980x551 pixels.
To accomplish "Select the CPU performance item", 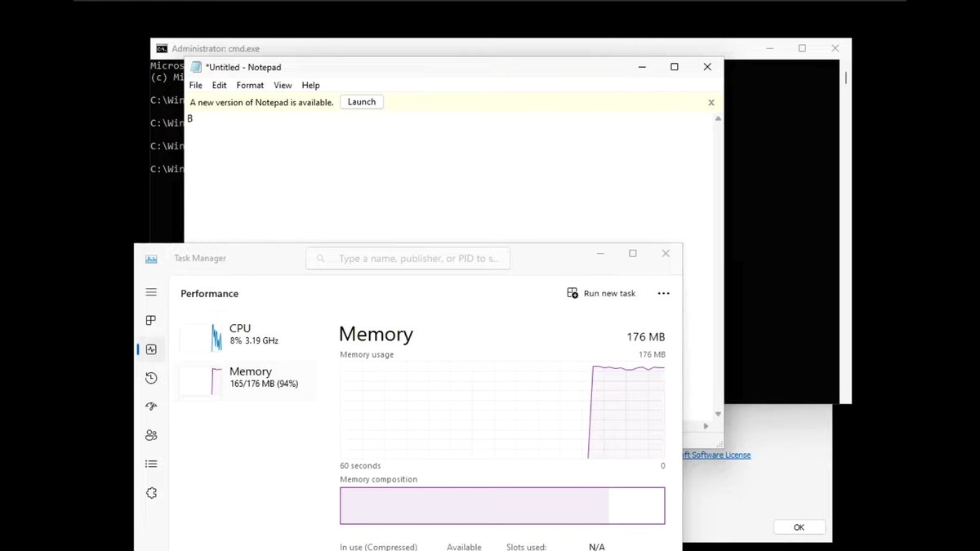I will click(x=245, y=335).
